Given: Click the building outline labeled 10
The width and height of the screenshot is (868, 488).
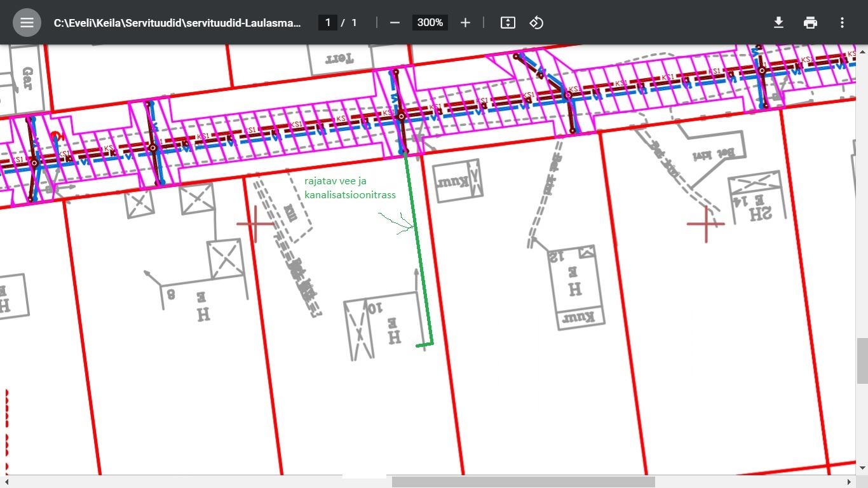Looking at the screenshot, I should click(x=381, y=324).
